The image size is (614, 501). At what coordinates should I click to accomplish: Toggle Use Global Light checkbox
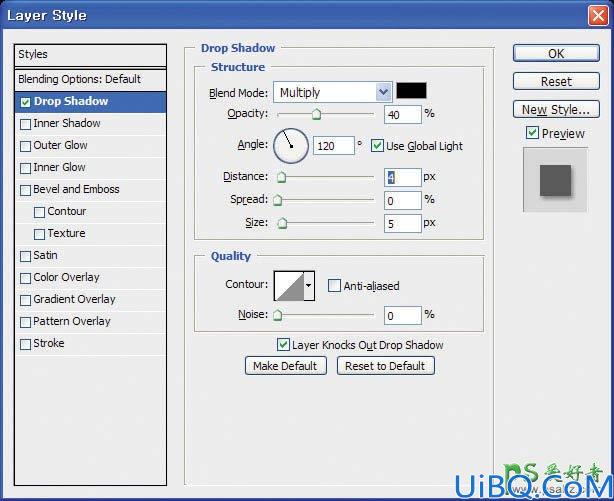coord(377,146)
